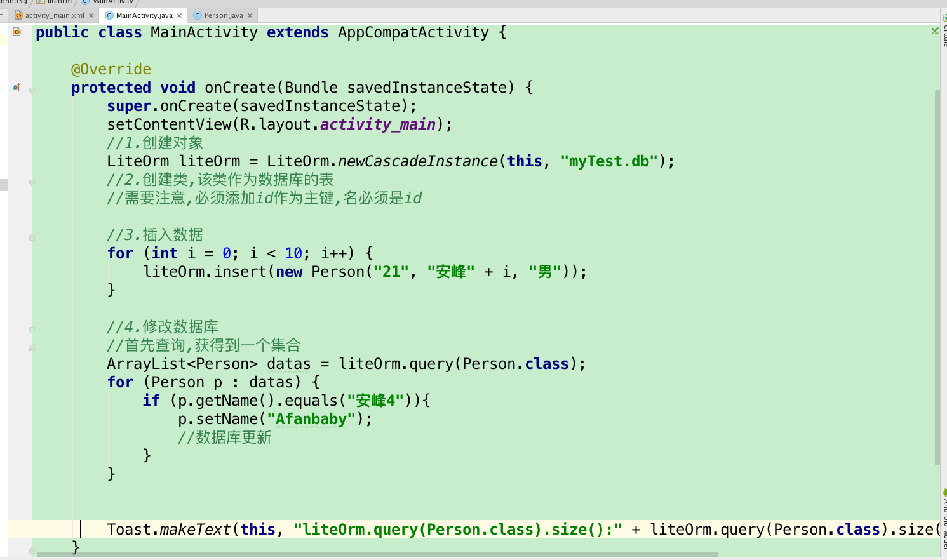This screenshot has width=947, height=560.
Task: Click the //数据库更新 comment line
Action: click(x=225, y=437)
